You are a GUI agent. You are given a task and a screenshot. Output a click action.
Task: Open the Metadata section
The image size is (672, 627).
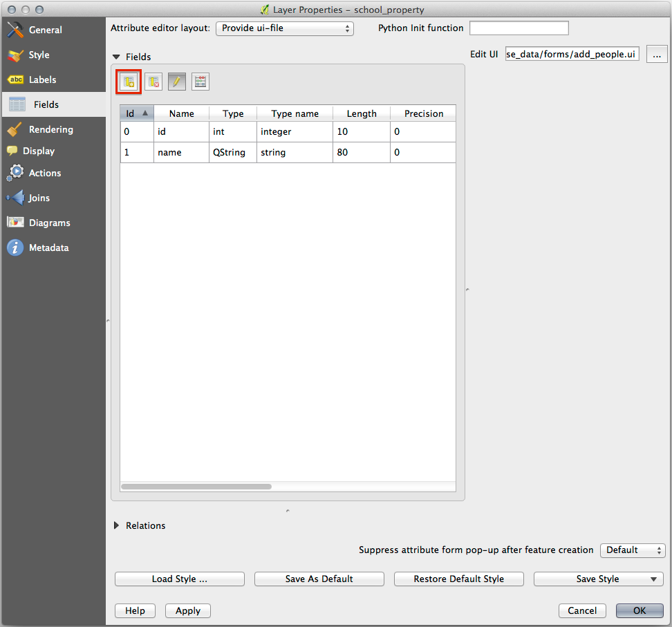48,247
